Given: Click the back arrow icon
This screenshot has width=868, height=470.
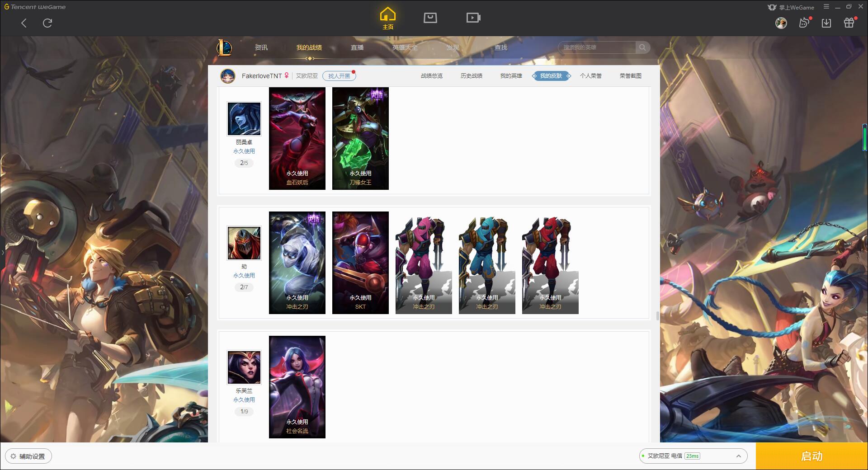Looking at the screenshot, I should pos(24,23).
